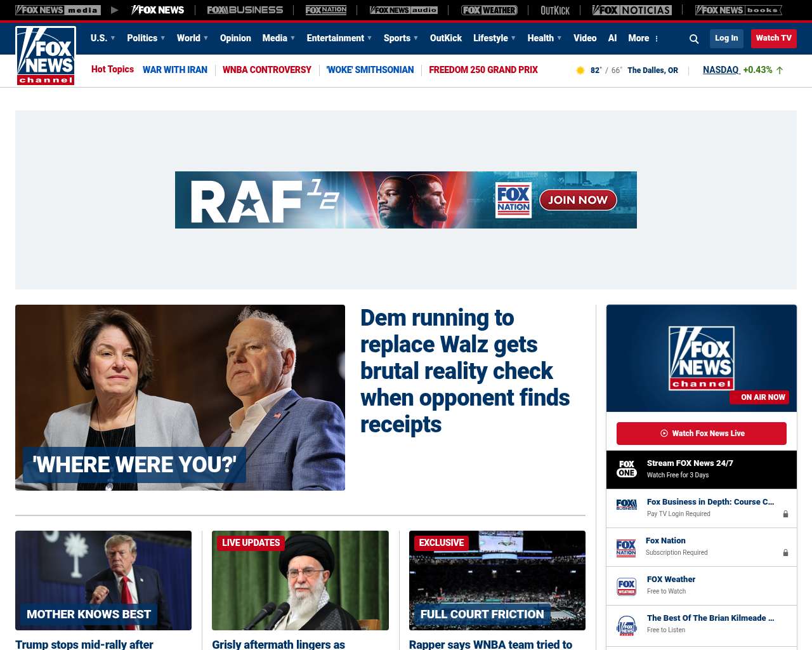
Task: Click JOIN NOW on the RAF banner
Action: coord(578,200)
